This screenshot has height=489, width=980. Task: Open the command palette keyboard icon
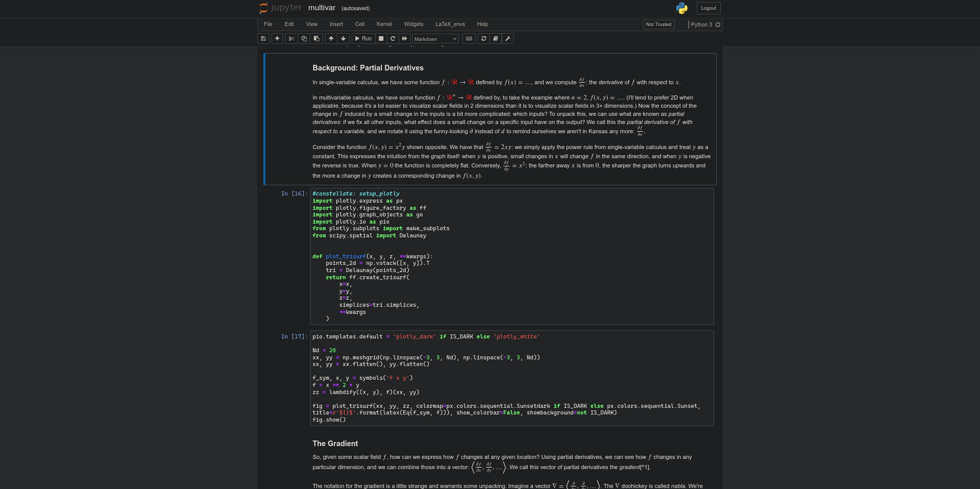469,39
